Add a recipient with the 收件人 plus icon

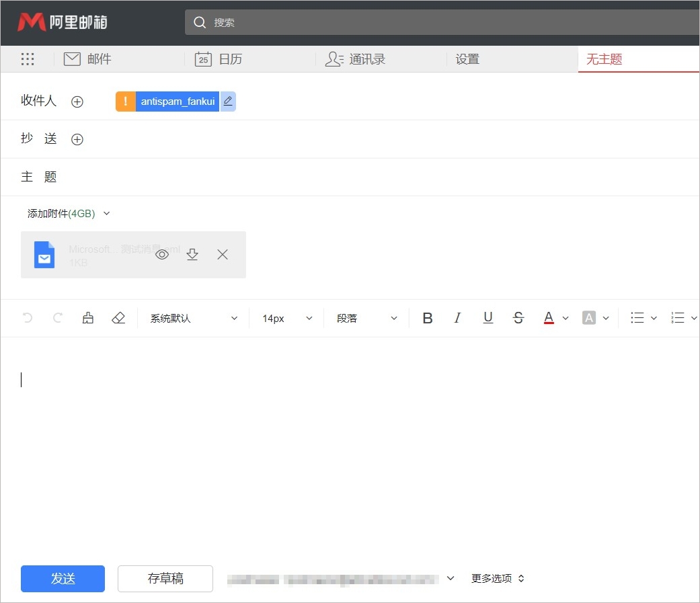pos(77,102)
